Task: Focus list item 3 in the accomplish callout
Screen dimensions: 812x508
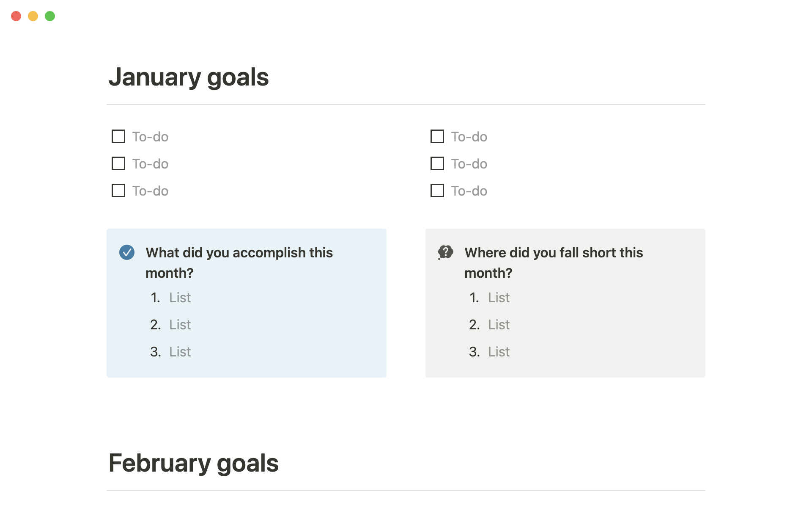Action: point(180,352)
